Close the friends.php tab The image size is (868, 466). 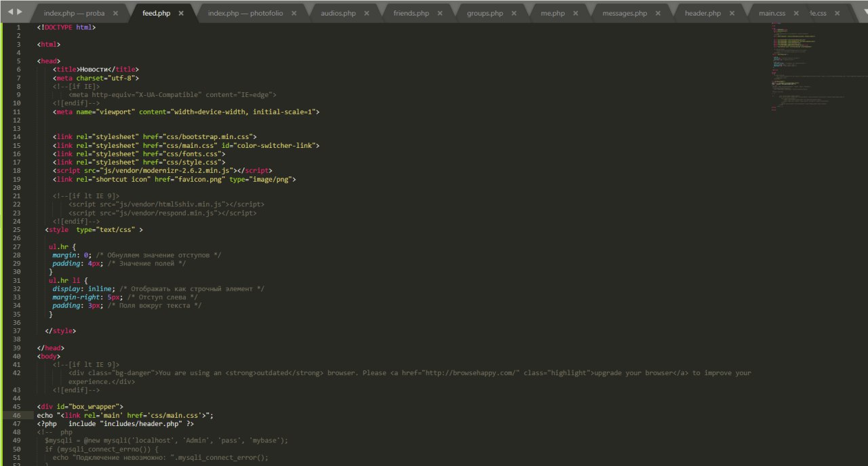tap(440, 14)
